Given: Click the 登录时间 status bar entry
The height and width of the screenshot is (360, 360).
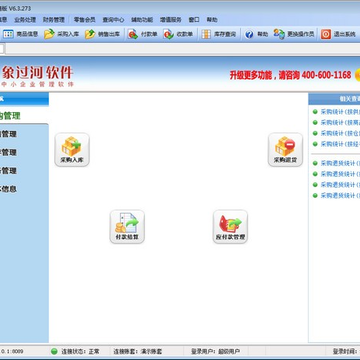Looking at the screenshot, I should [x=346, y=351].
